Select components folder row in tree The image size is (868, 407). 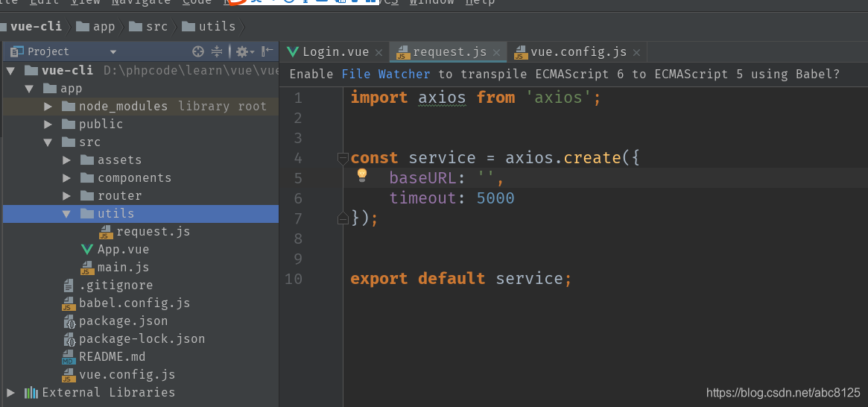click(x=141, y=177)
